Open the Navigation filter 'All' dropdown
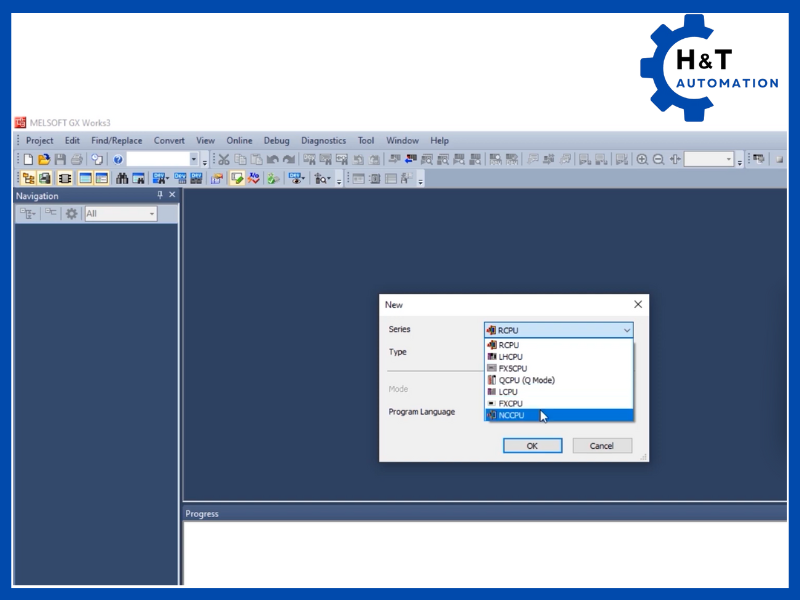The height and width of the screenshot is (600, 800). (121, 214)
